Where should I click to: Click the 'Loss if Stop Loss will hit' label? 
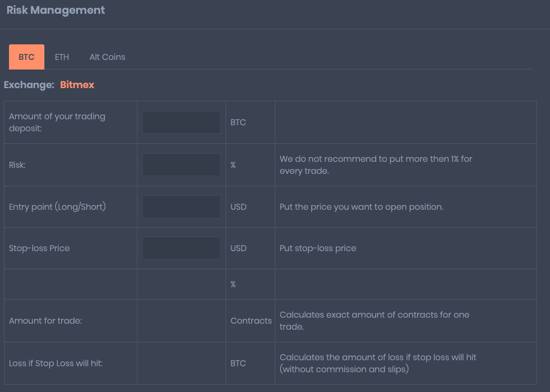click(x=56, y=363)
